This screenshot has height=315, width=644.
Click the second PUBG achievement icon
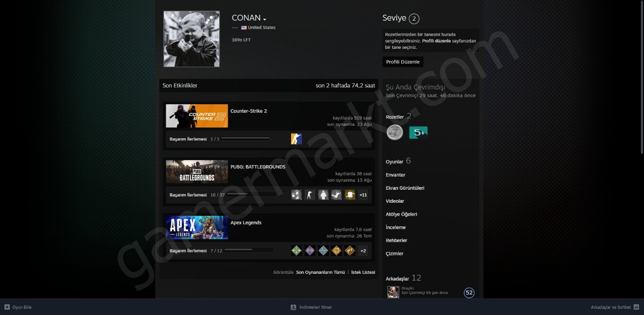(310, 195)
